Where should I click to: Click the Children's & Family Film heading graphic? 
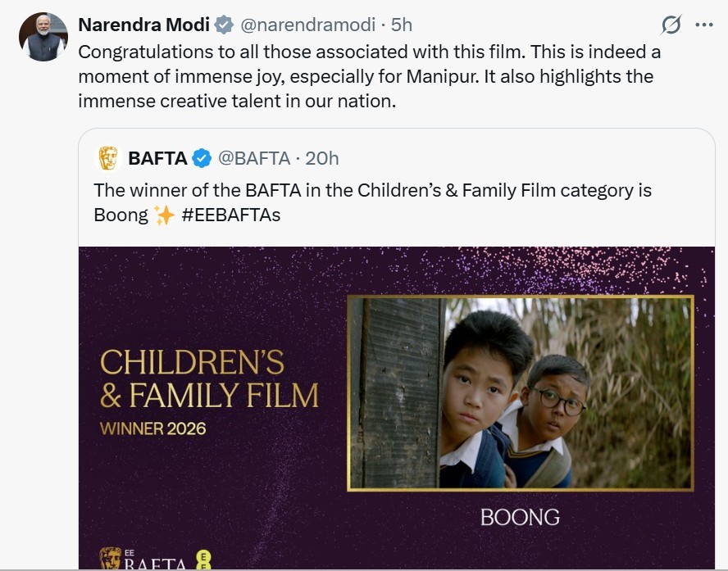[208, 378]
